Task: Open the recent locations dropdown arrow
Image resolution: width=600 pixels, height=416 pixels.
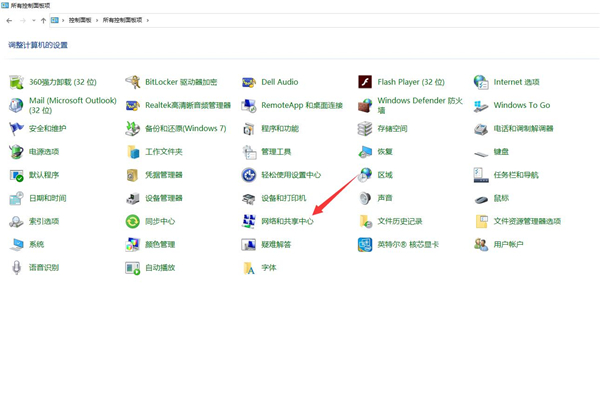Action: pos(33,20)
